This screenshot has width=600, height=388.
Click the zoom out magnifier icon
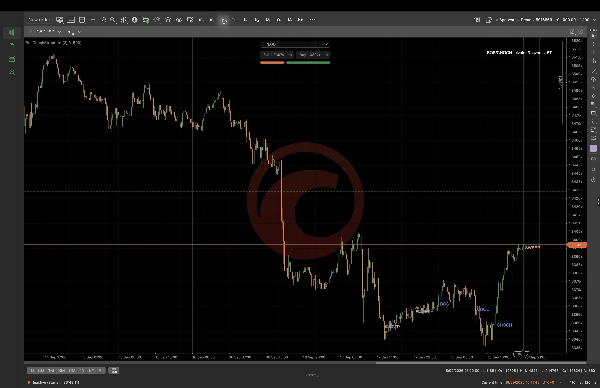113,20
